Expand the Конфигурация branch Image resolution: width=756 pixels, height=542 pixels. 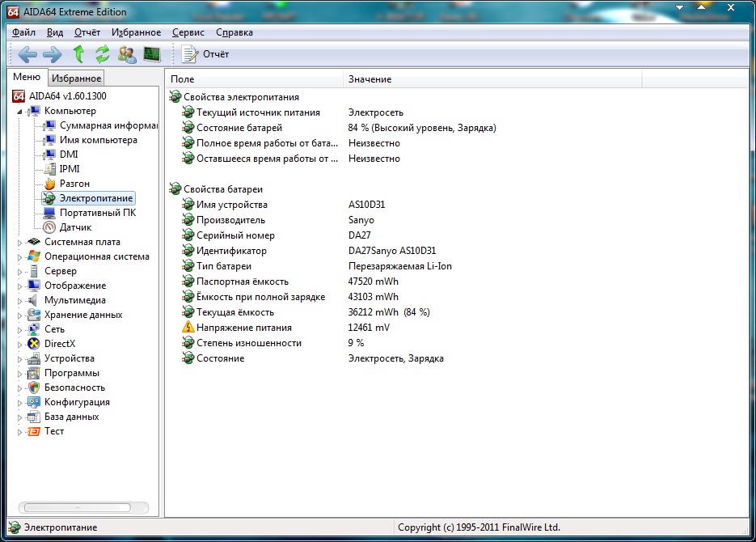(19, 403)
